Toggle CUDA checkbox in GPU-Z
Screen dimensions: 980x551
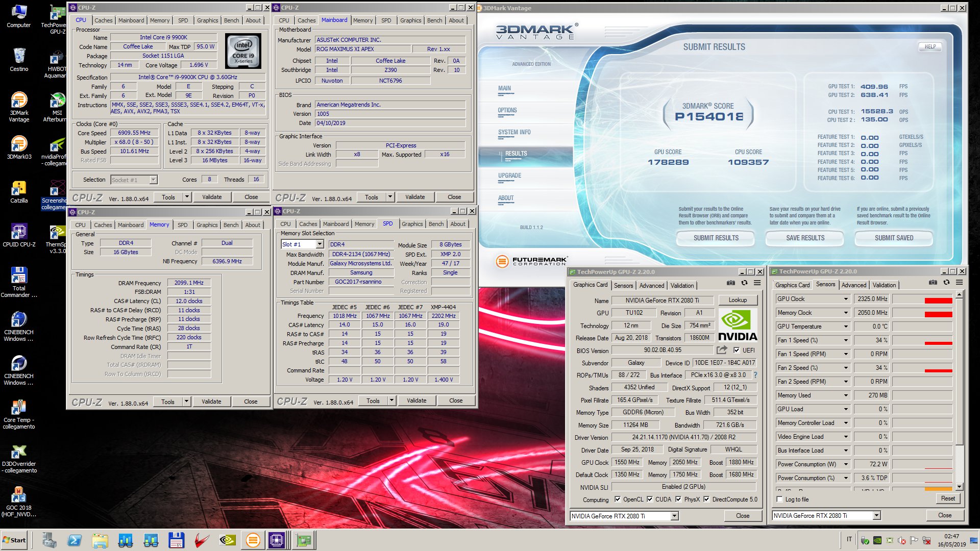point(650,499)
